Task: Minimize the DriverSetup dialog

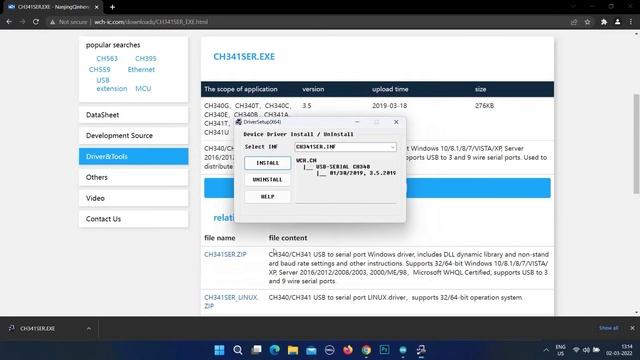Action: [x=357, y=122]
